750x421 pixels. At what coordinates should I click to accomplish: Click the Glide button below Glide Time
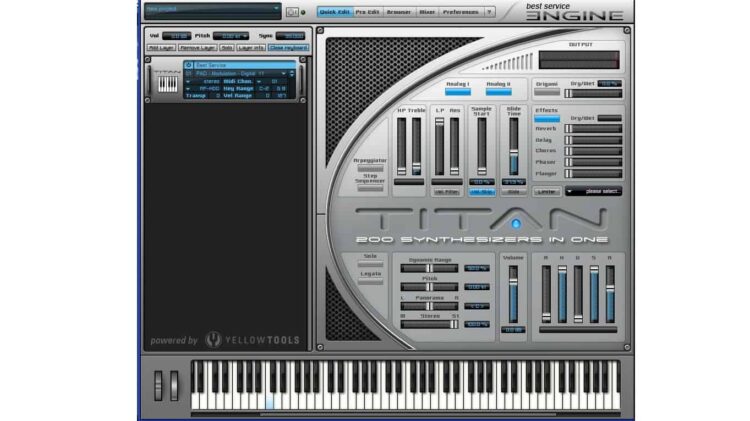514,192
